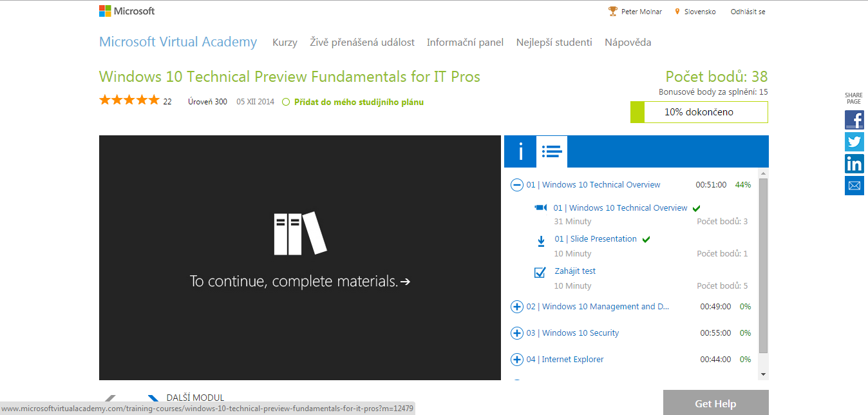Click the 'Úroveň 300' level label
Screen dimensions: 868x415
tap(207, 102)
